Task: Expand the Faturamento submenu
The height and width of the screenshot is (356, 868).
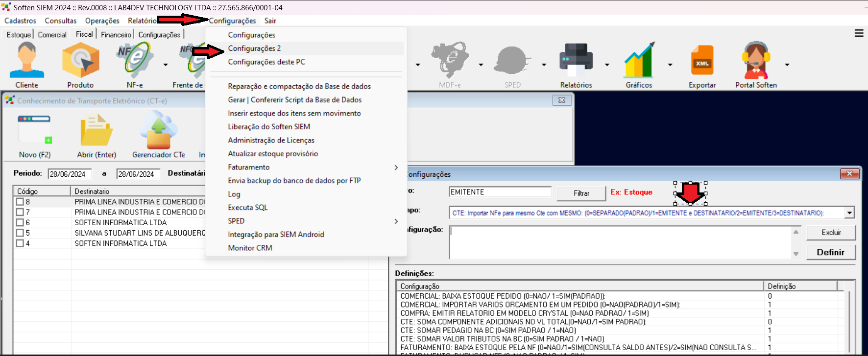Action: [306, 167]
